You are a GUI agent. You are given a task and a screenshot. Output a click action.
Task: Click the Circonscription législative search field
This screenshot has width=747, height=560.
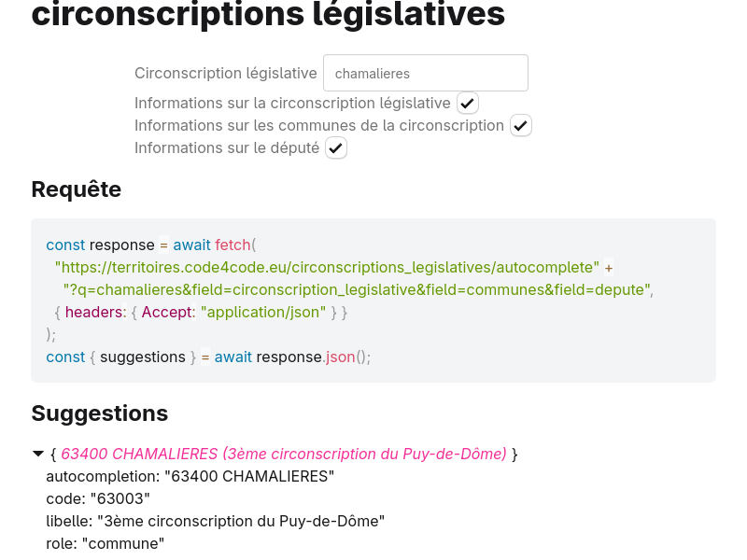click(425, 73)
